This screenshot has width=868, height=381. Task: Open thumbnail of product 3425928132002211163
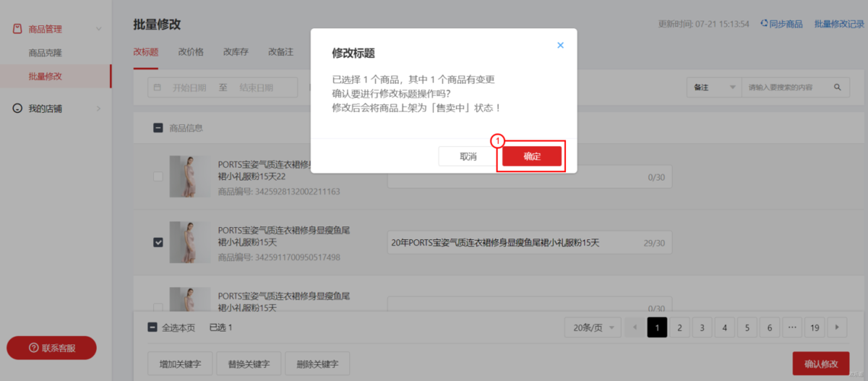(x=190, y=176)
